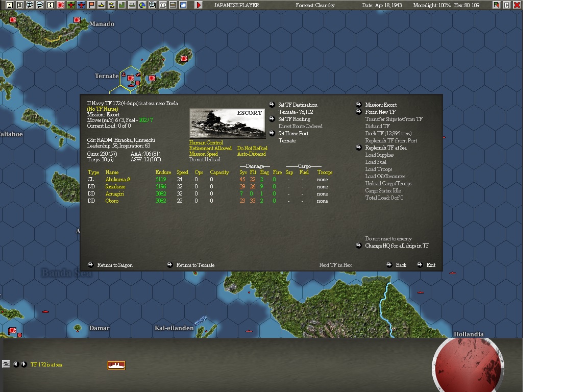Click the OP toolbar icon
This screenshot has width=588, height=392.
click(x=163, y=5)
